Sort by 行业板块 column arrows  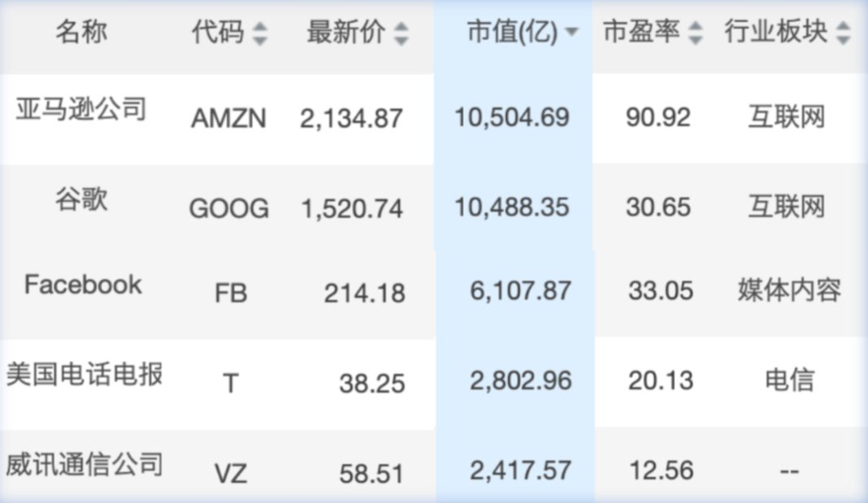click(x=844, y=33)
